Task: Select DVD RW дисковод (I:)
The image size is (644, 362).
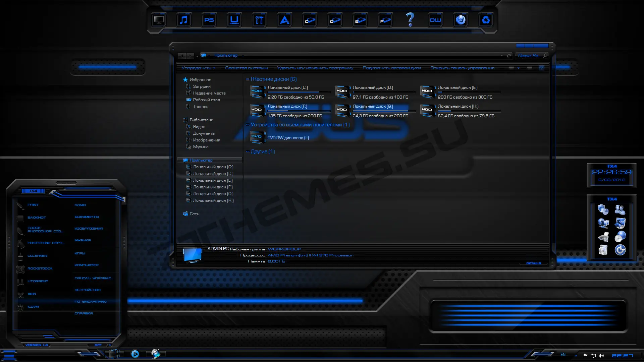Action: click(x=280, y=137)
